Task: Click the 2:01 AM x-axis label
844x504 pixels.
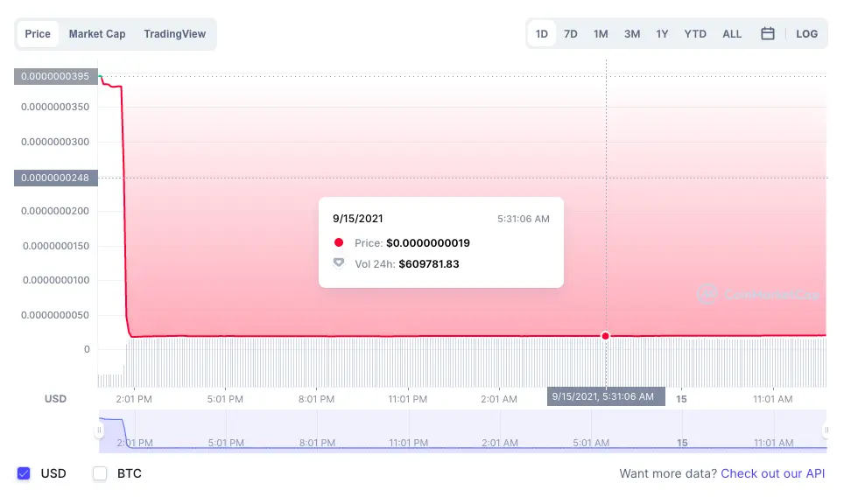Action: coord(499,399)
